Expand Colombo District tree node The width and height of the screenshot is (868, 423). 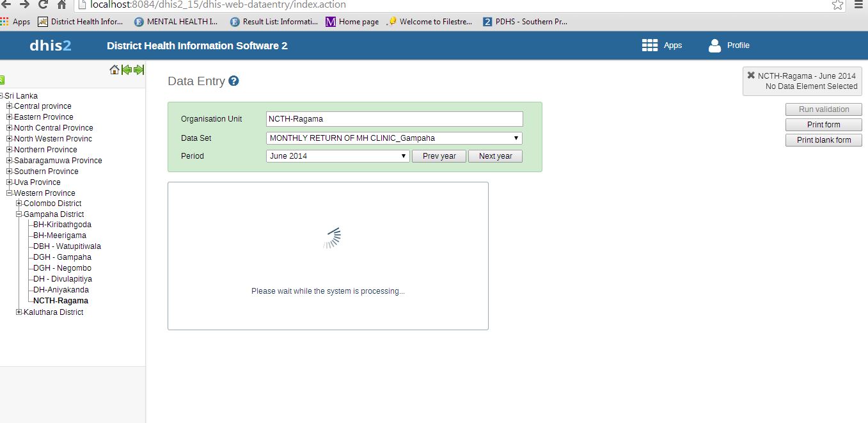(x=19, y=204)
